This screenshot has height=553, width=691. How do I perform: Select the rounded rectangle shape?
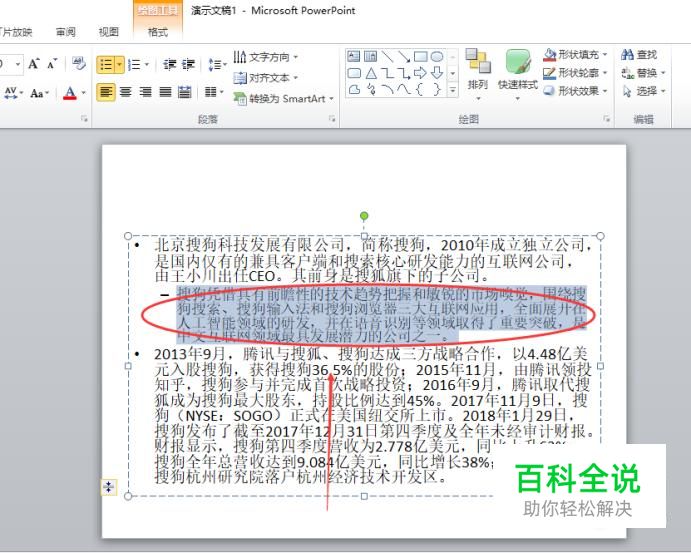coord(354,73)
